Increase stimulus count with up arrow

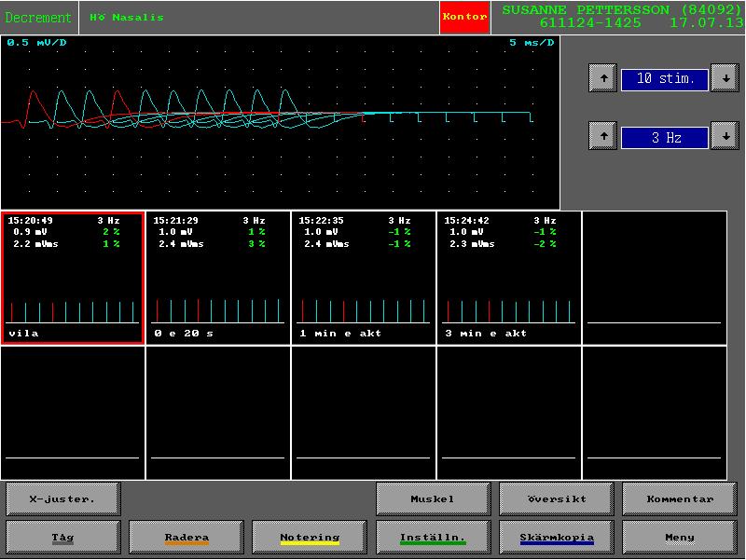coord(602,78)
